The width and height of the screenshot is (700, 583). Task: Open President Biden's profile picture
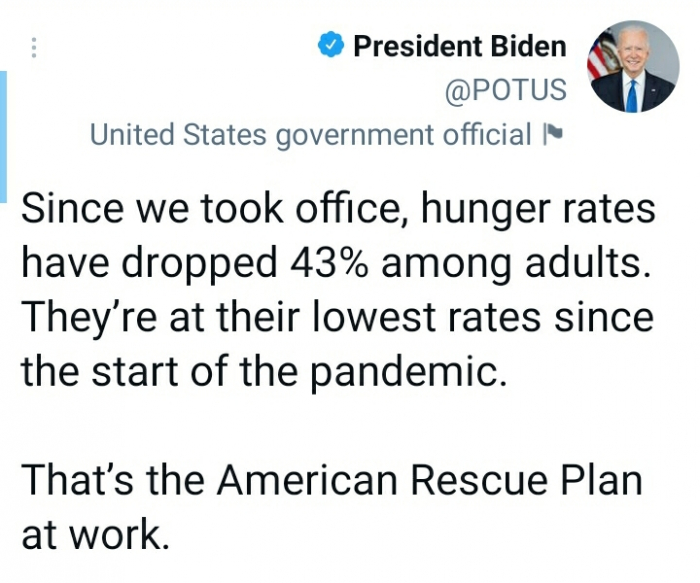(x=631, y=65)
